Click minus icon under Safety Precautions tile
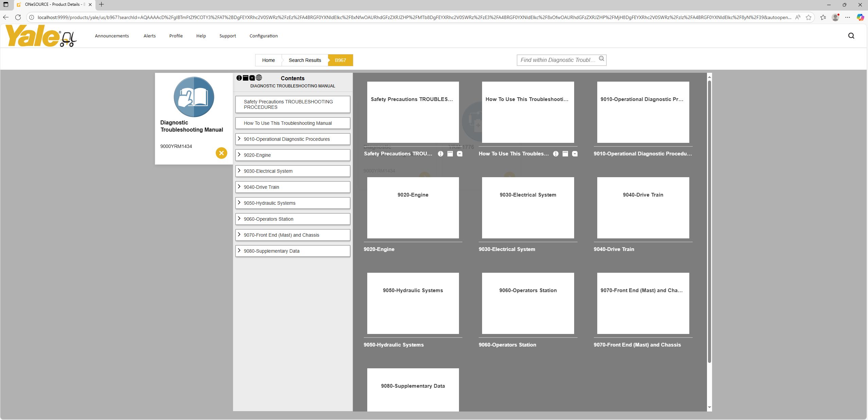 coord(459,154)
